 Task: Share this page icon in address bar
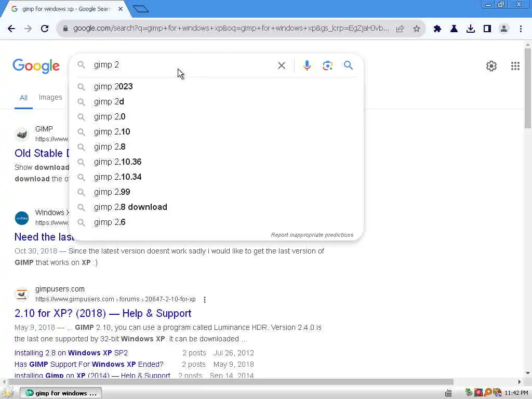coord(400,29)
